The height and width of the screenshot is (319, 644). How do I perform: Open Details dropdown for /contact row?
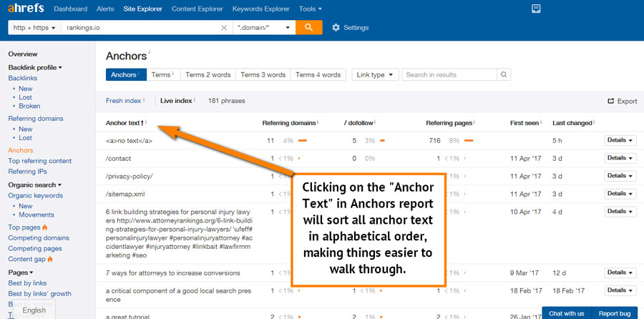pos(620,158)
